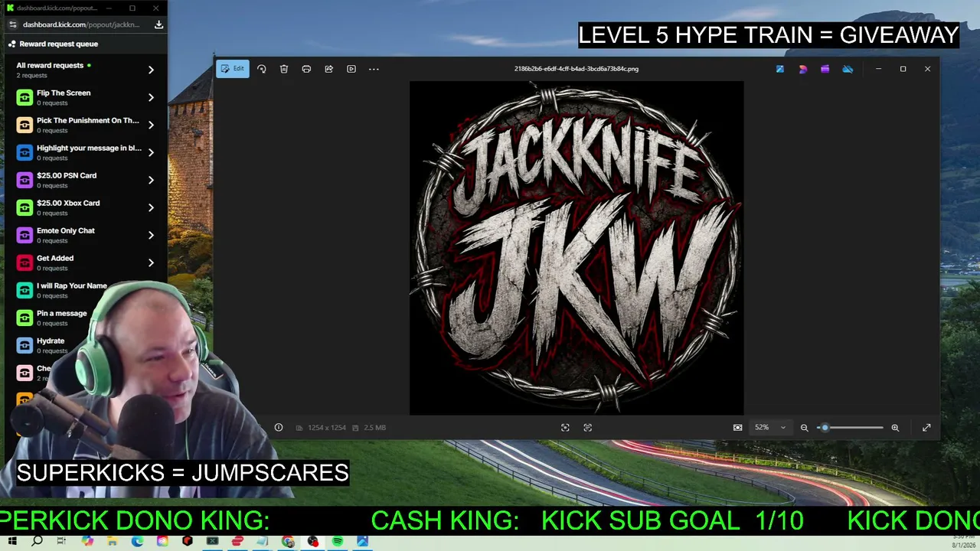This screenshot has width=980, height=551.
Task: Click the Kick popout address bar
Action: 81,24
